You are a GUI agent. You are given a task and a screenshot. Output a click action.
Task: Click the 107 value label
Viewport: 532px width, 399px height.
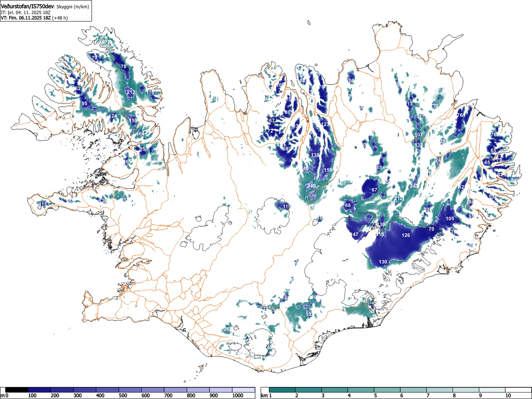(419, 135)
